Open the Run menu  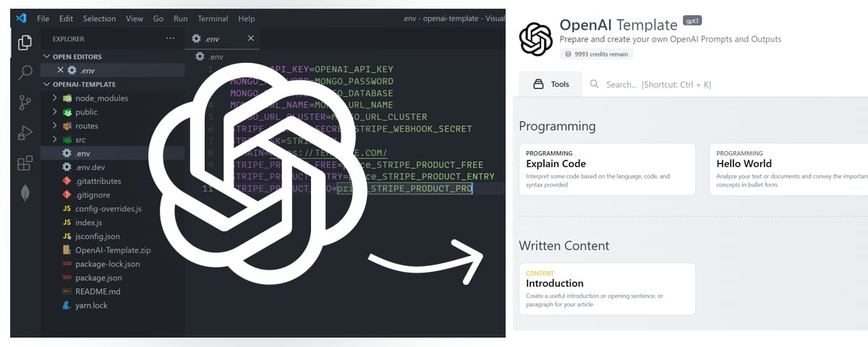click(180, 18)
